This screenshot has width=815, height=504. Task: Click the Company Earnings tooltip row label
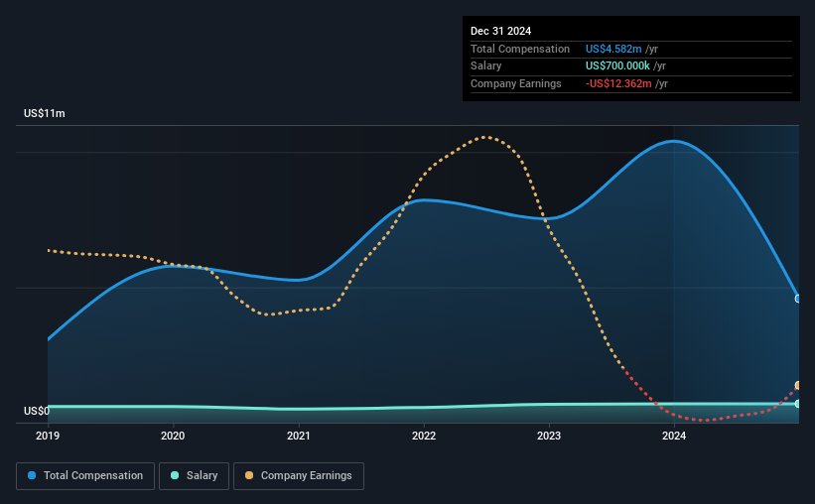pos(515,83)
